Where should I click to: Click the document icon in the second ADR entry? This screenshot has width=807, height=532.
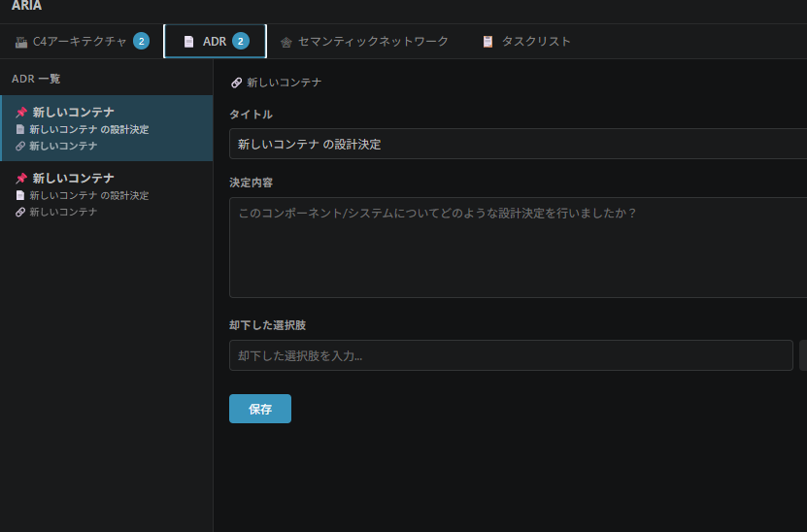tap(20, 195)
